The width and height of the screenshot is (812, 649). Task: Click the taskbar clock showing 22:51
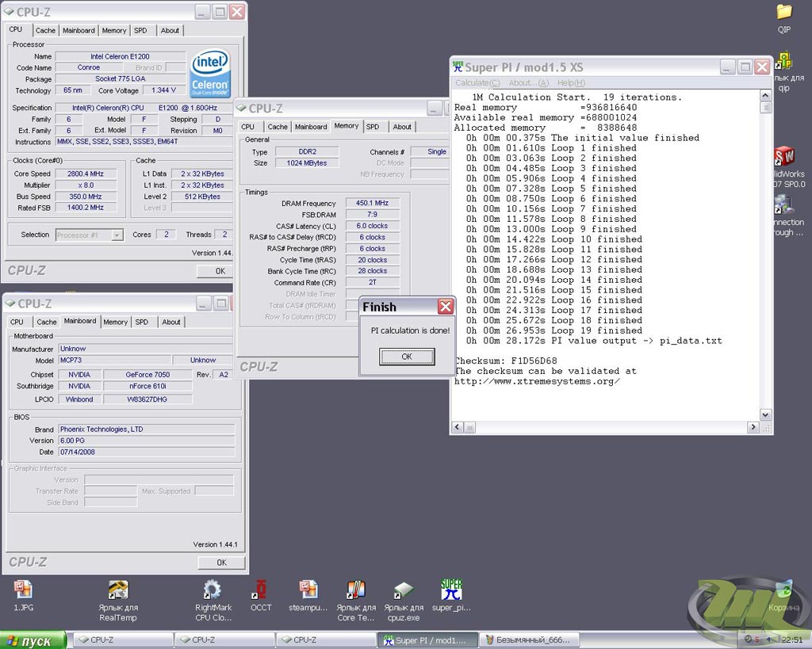click(x=792, y=640)
